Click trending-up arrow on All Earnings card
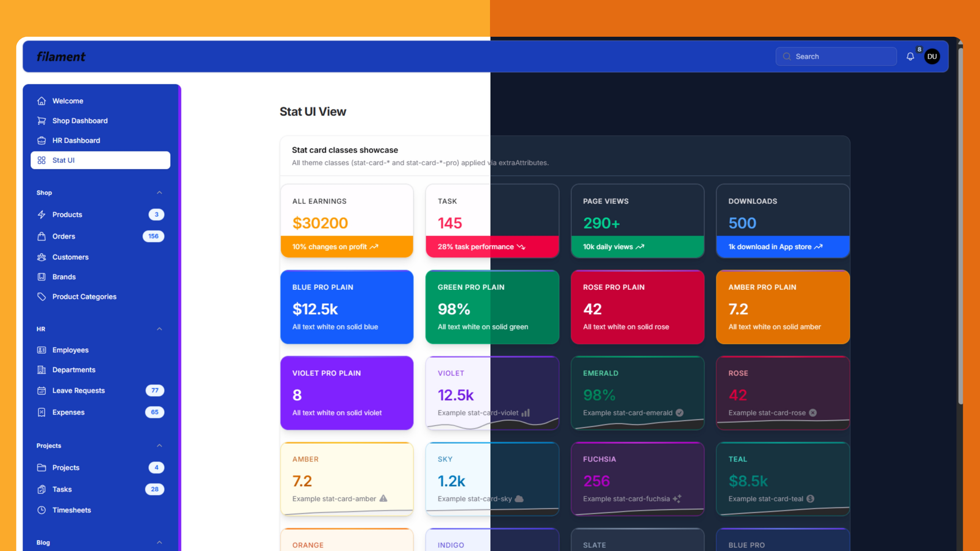Image resolution: width=980 pixels, height=551 pixels. click(x=374, y=247)
